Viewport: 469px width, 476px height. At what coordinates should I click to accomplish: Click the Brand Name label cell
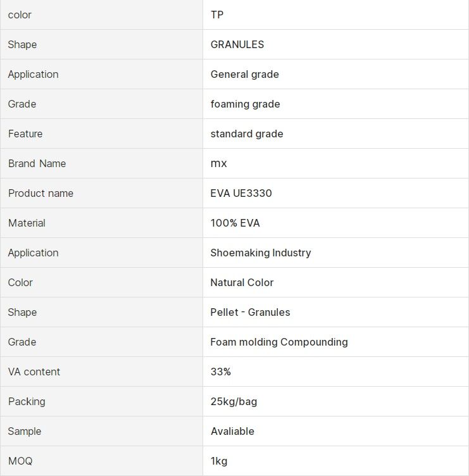101,163
